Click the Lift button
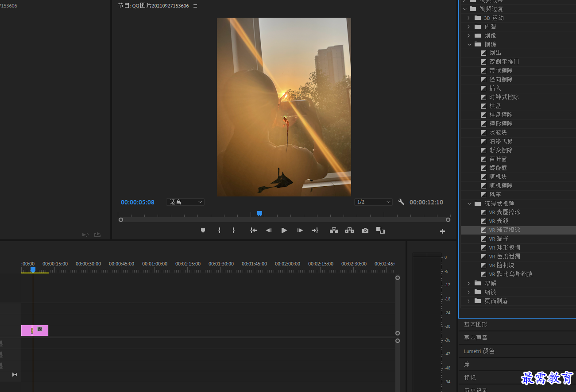Screen dimensions: 576x392 click(x=334, y=231)
